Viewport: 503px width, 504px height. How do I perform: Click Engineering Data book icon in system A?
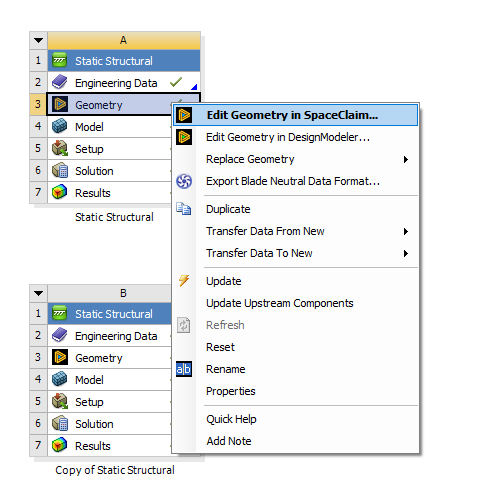(x=60, y=82)
